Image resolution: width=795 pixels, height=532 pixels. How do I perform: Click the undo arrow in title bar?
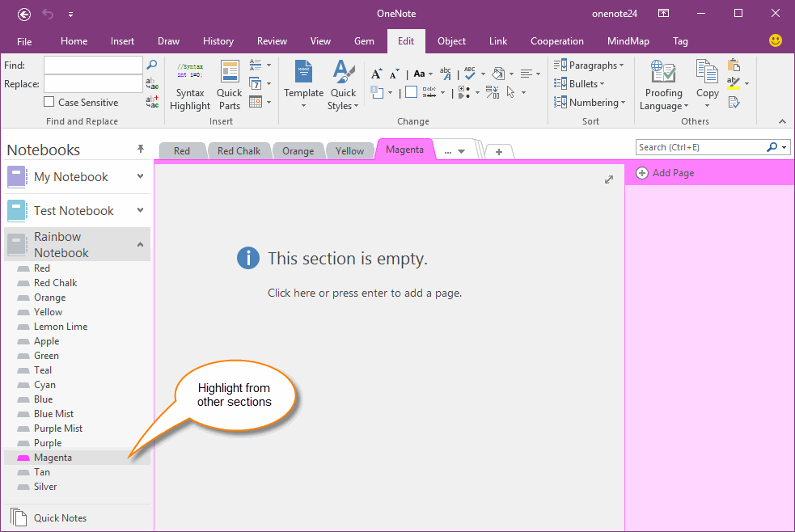(x=48, y=15)
